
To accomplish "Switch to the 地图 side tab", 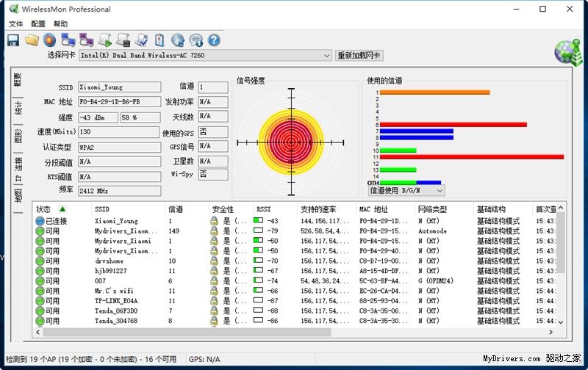I will (x=18, y=196).
